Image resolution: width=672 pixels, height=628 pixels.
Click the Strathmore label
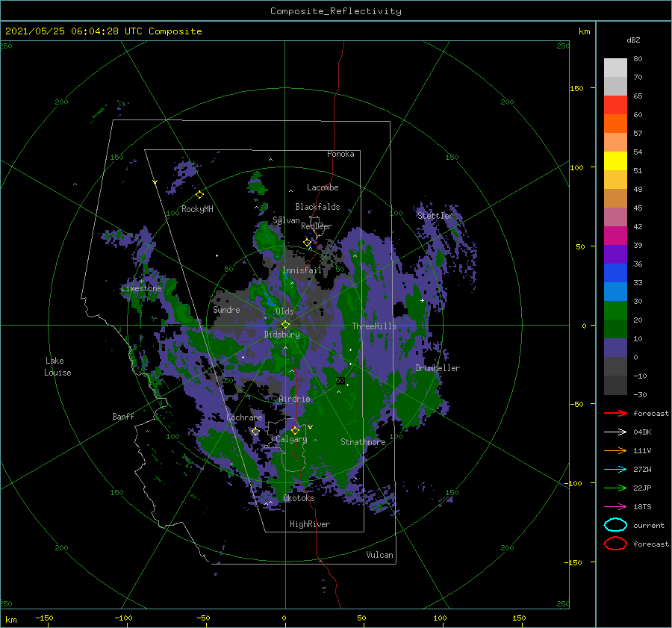pos(363,442)
